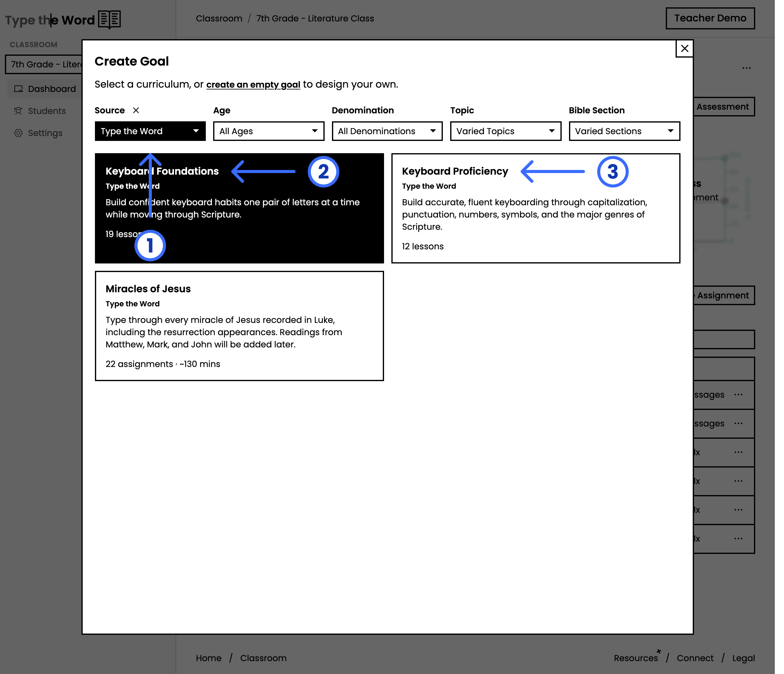Click the '22 assignments · ~130 mins' text
The height and width of the screenshot is (674, 784).
tap(163, 364)
